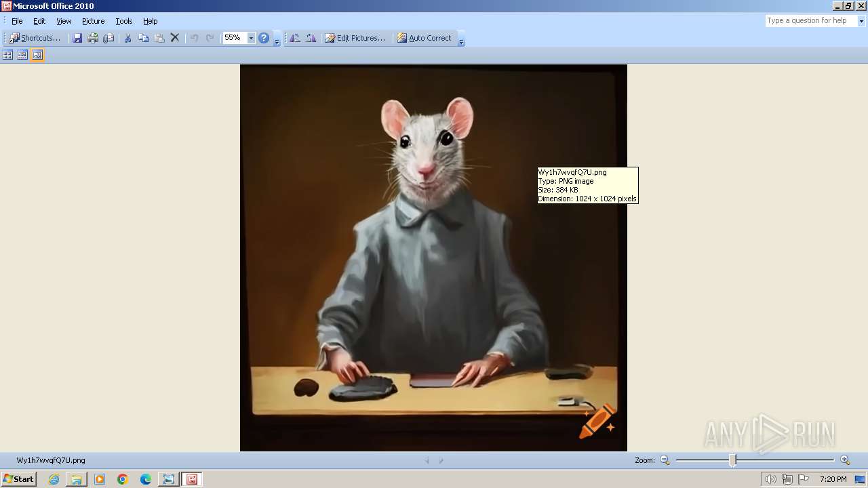Open the Edit menu
The width and height of the screenshot is (868, 488).
39,21
